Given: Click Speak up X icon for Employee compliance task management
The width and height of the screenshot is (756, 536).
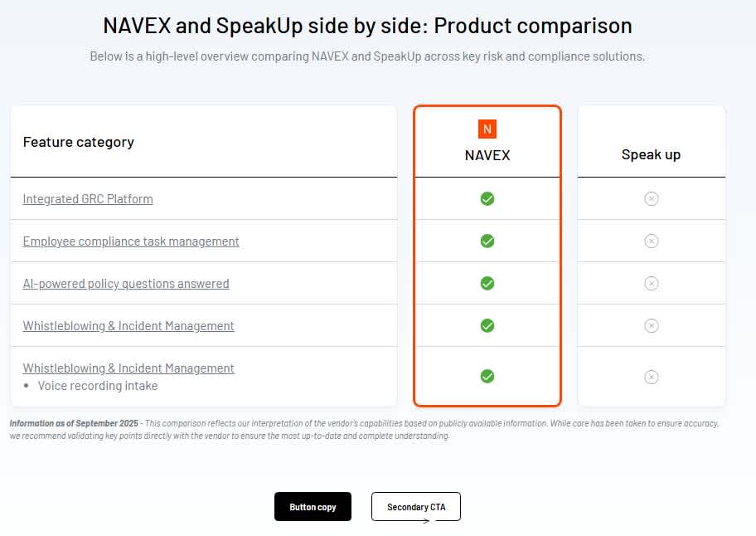Looking at the screenshot, I should coord(652,241).
